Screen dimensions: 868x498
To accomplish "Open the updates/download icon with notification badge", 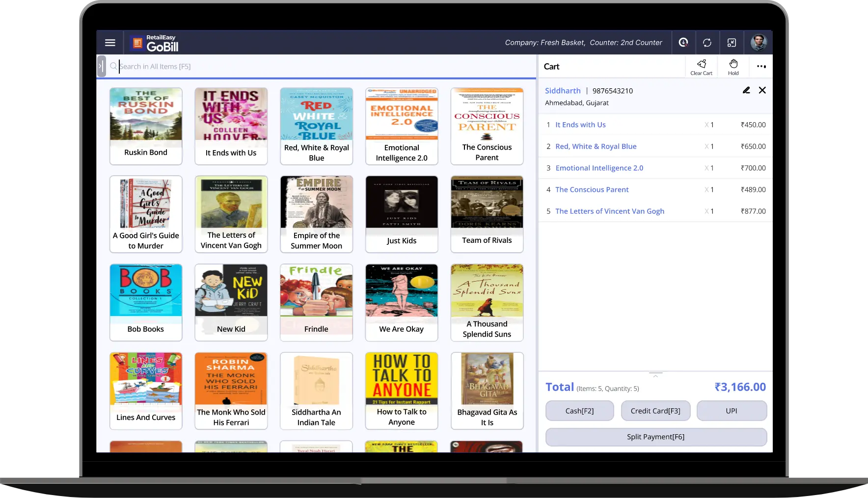I will coord(683,42).
